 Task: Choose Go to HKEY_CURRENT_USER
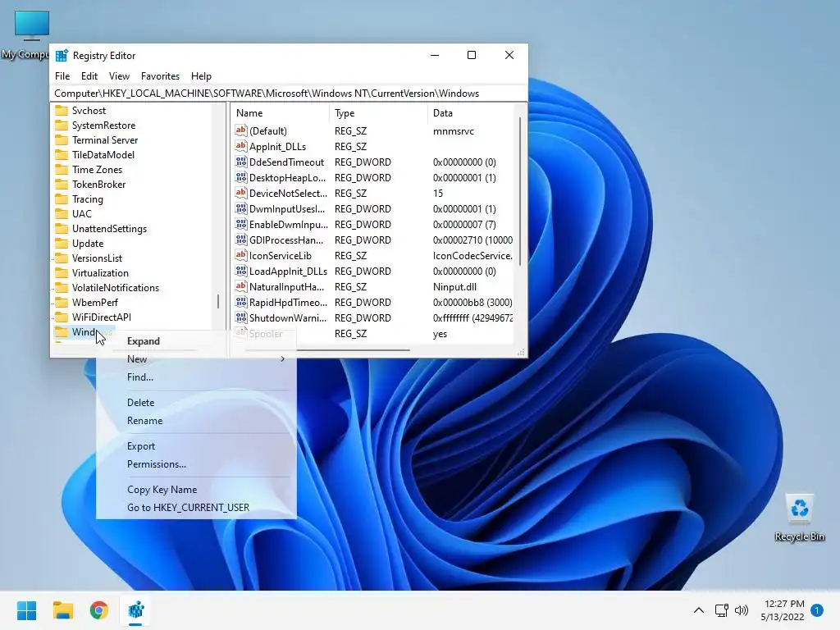coord(196,507)
